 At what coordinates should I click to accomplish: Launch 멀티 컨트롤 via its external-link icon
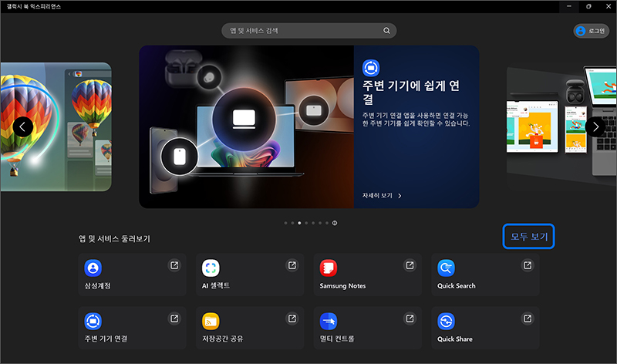tap(410, 318)
